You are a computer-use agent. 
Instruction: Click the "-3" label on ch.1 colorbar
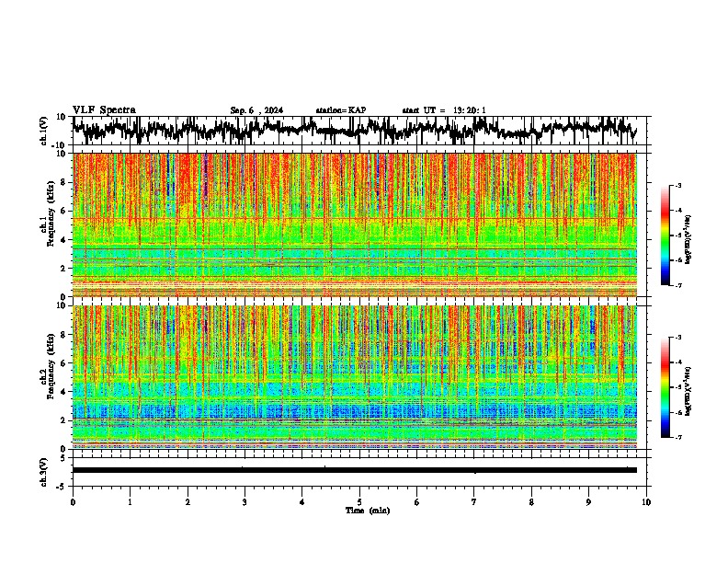pos(677,185)
